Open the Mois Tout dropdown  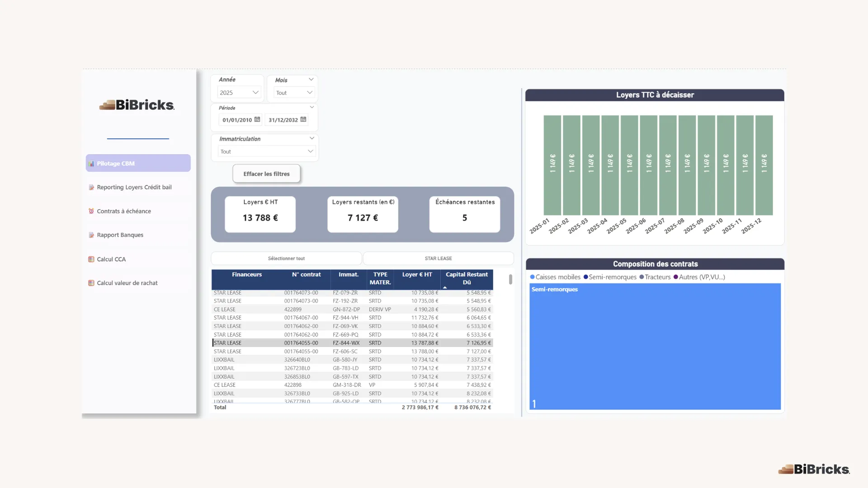294,93
